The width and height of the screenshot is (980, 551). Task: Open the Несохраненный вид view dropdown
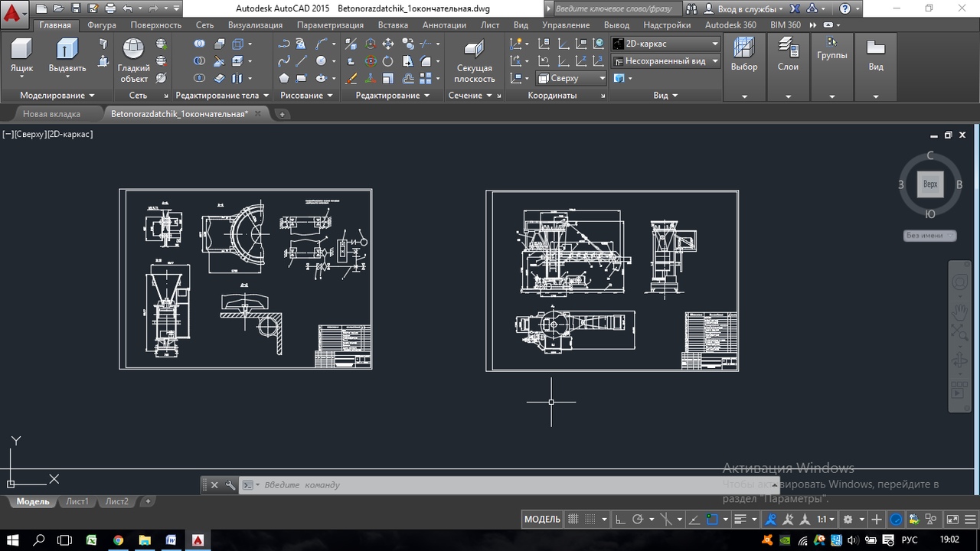pos(666,60)
